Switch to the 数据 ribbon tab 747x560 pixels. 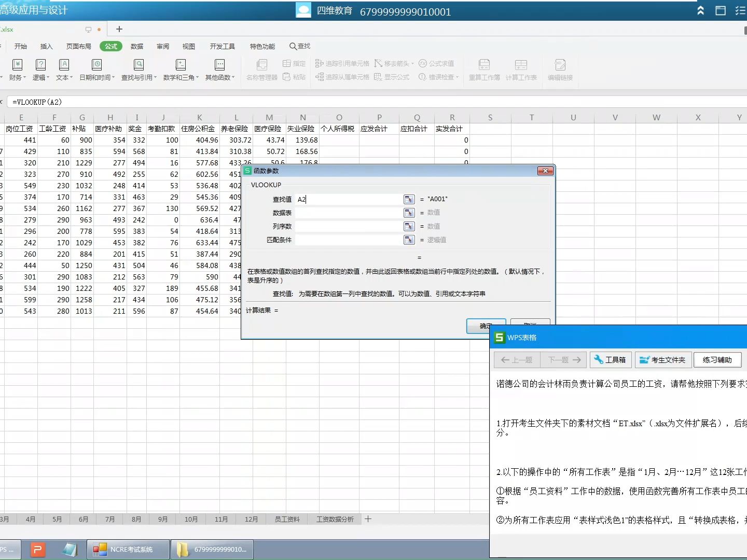tap(137, 46)
